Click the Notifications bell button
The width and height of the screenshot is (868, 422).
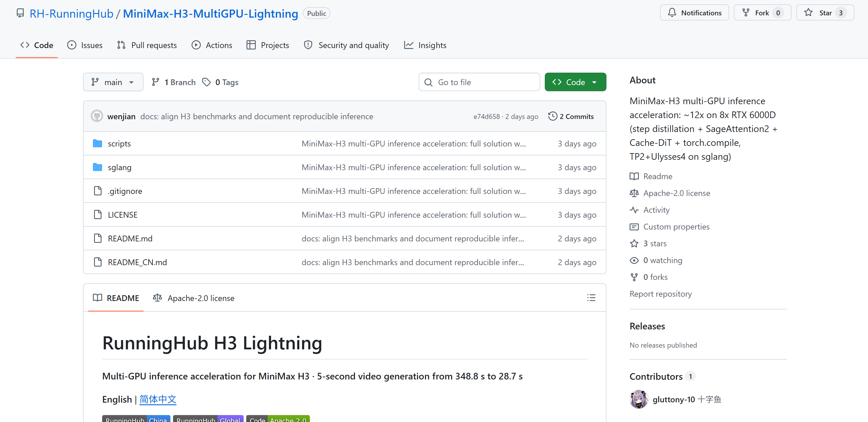694,13
